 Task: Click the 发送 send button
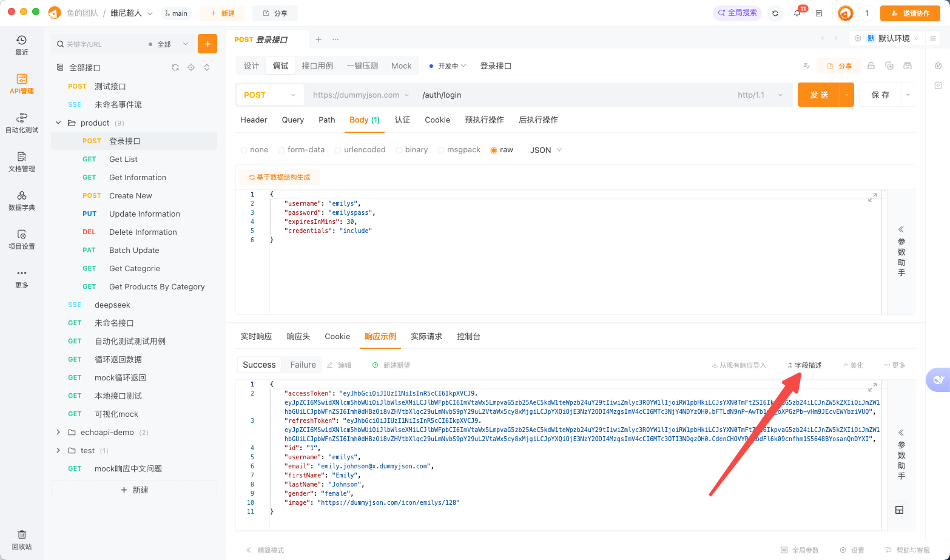point(819,95)
